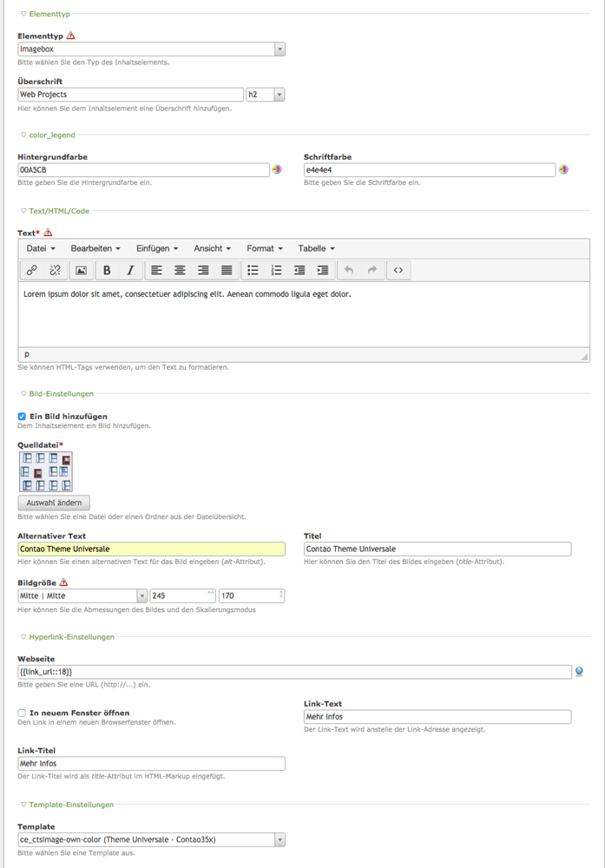Toggle bold formatting in the text editor
The width and height of the screenshot is (605, 868).
click(x=107, y=270)
